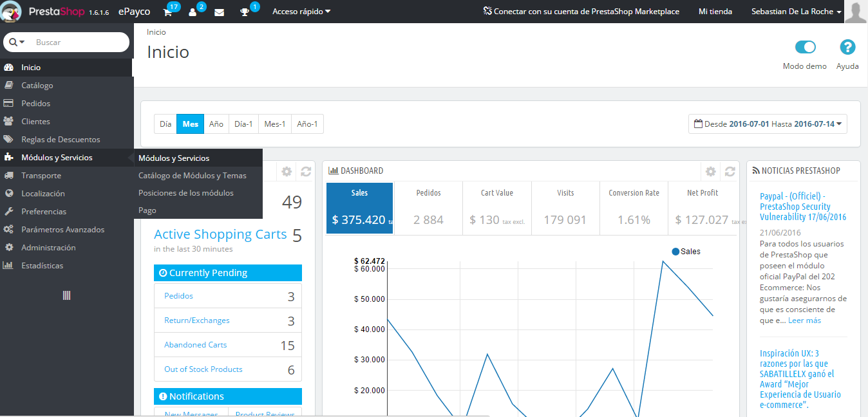Click the Clientes people icon
This screenshot has height=417, width=868.
tap(8, 122)
